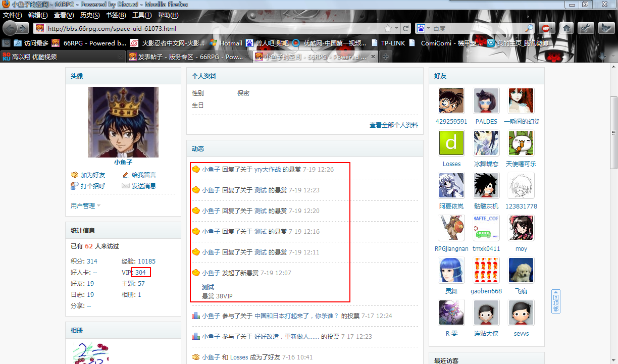
Task: Bookmark this page with the star icon
Action: (387, 28)
